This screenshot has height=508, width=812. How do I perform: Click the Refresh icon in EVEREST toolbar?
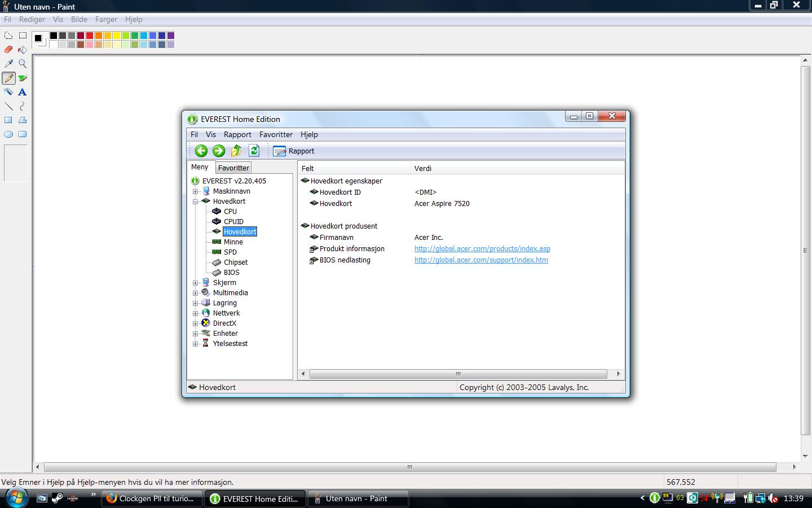[x=254, y=151]
